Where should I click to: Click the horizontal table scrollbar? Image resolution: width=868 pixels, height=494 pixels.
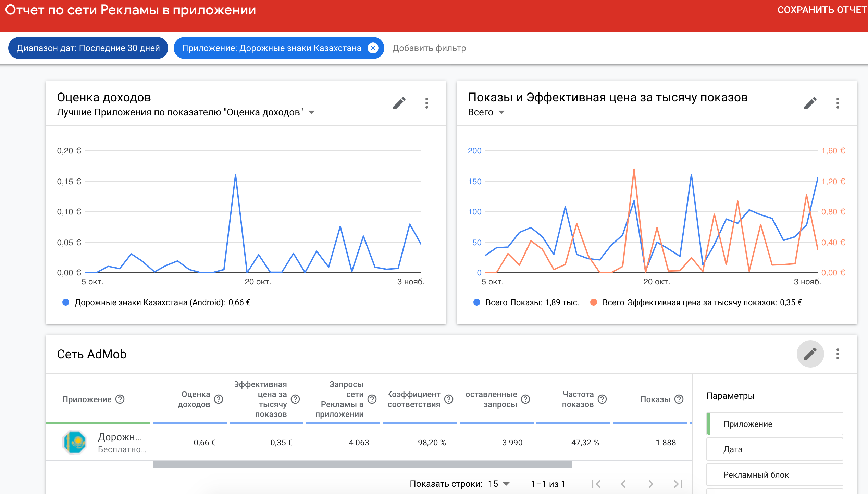[362, 464]
